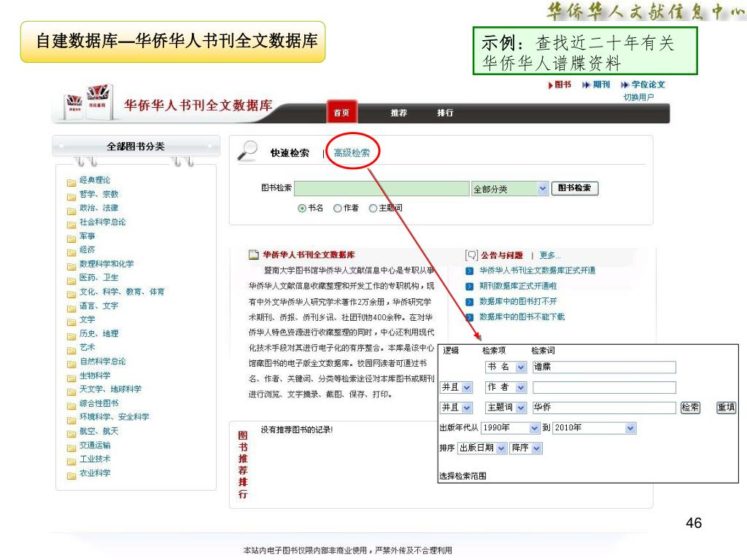Switch to 快速检索 tab

[290, 153]
